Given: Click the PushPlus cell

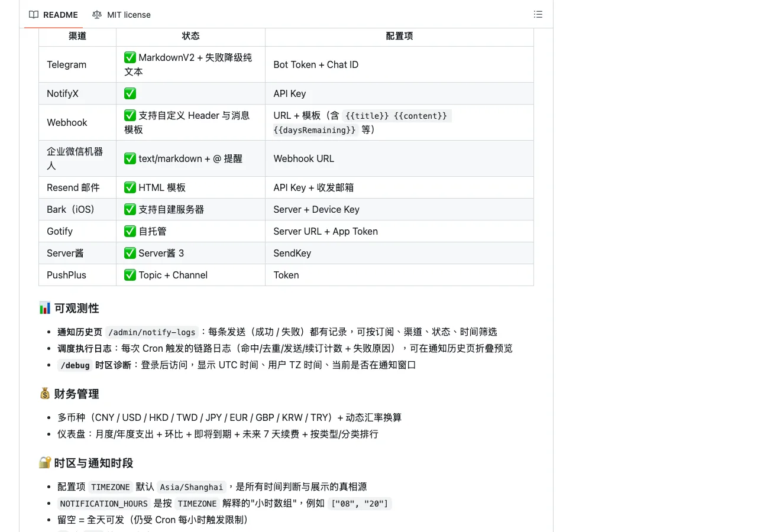Looking at the screenshot, I should pyautogui.click(x=77, y=275).
